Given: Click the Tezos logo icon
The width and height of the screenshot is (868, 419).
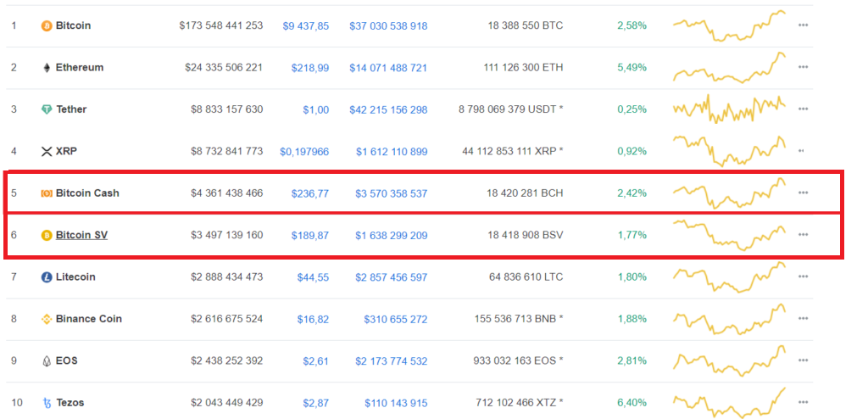Looking at the screenshot, I should (47, 403).
